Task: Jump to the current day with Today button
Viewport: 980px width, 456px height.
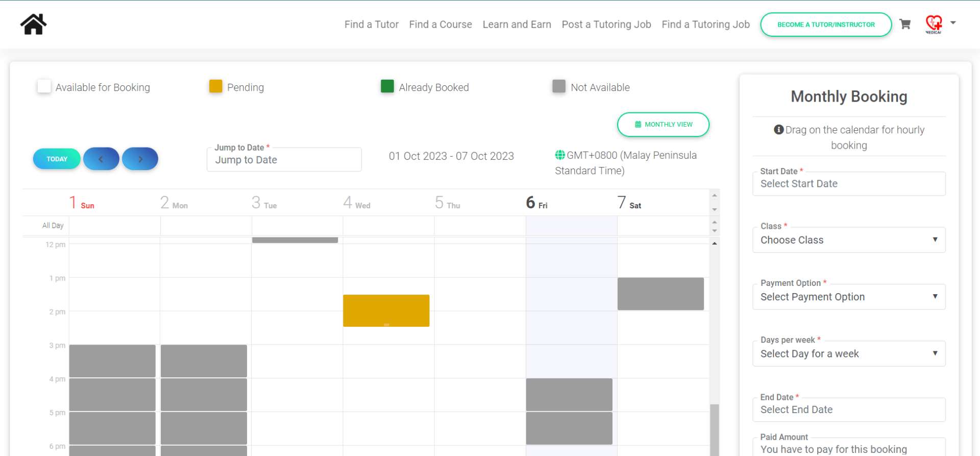Action: click(57, 159)
